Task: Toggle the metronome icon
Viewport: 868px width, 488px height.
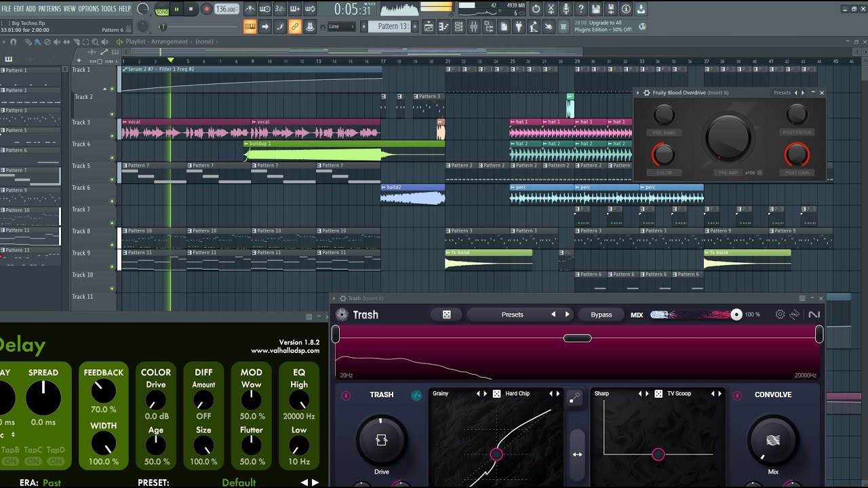Action: coord(250,9)
